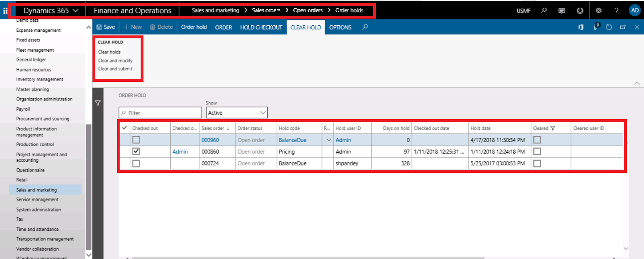Collapse the action pane ribbon chevron
The height and width of the screenshot is (259, 644).
coord(637,83)
